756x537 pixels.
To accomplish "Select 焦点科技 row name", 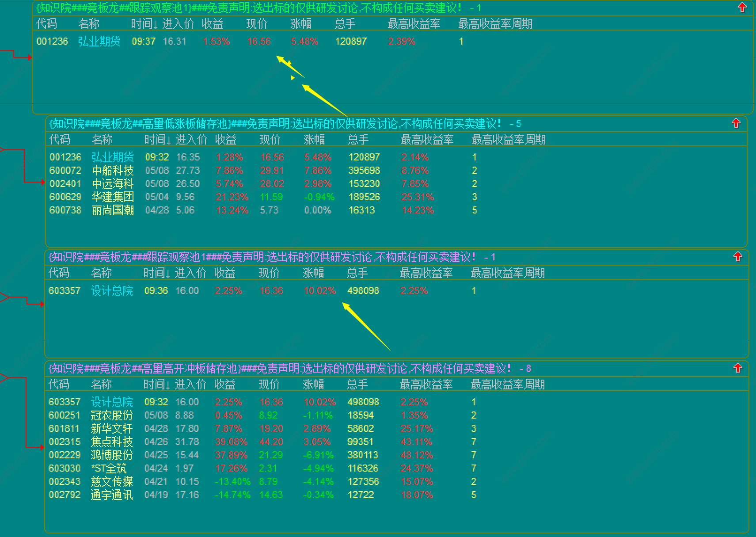I will click(112, 442).
